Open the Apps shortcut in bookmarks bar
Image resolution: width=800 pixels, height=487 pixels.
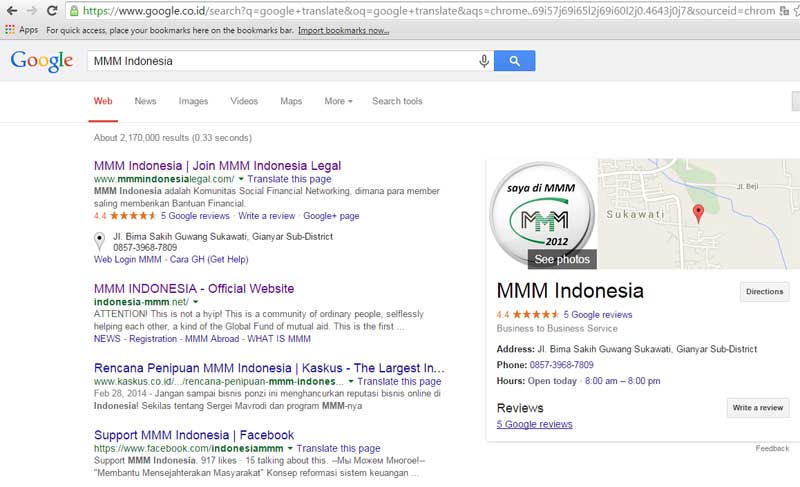click(x=22, y=31)
